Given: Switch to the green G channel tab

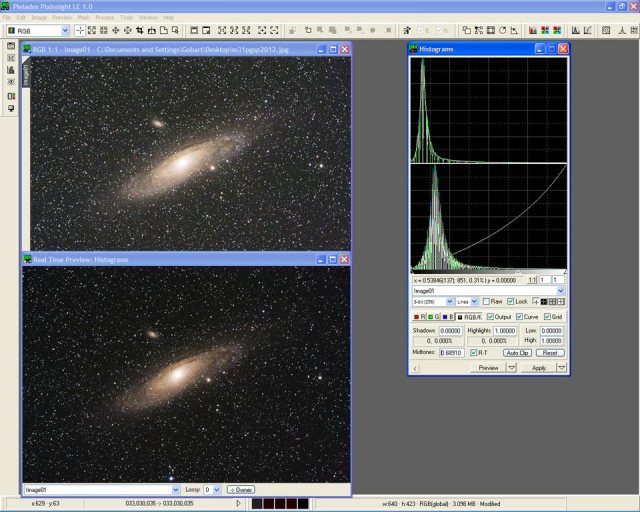Looking at the screenshot, I should (x=436, y=316).
